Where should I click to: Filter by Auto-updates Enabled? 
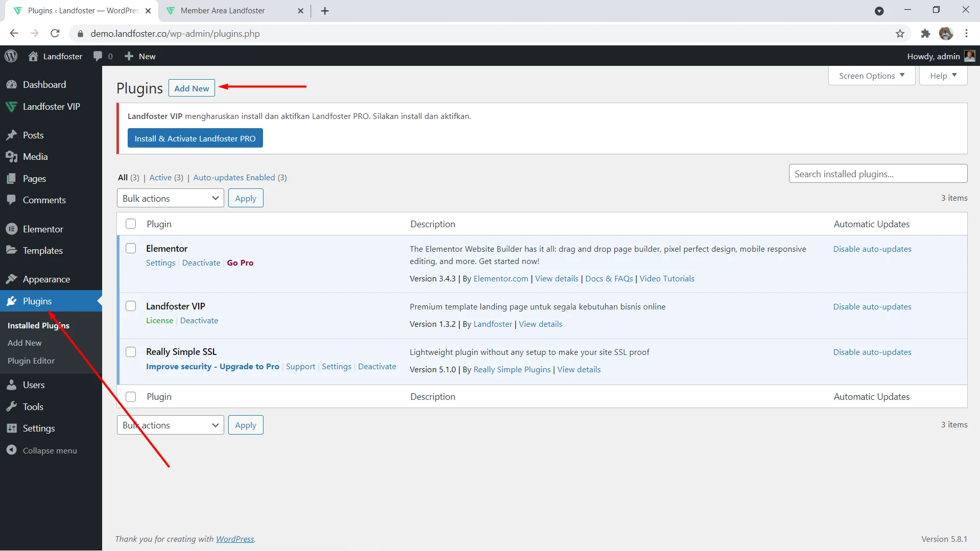point(234,178)
